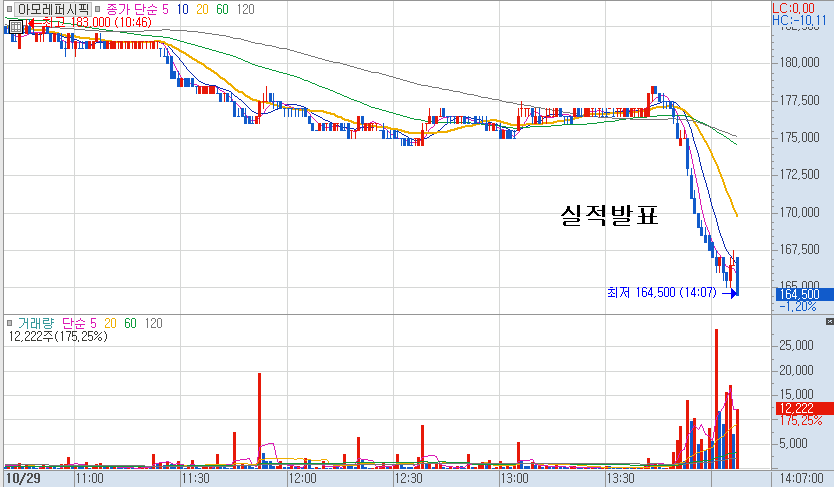Image resolution: width=834 pixels, height=487 pixels.
Task: Click the 아모레퍼시픽 stock name button
Action: pyautogui.click(x=53, y=9)
